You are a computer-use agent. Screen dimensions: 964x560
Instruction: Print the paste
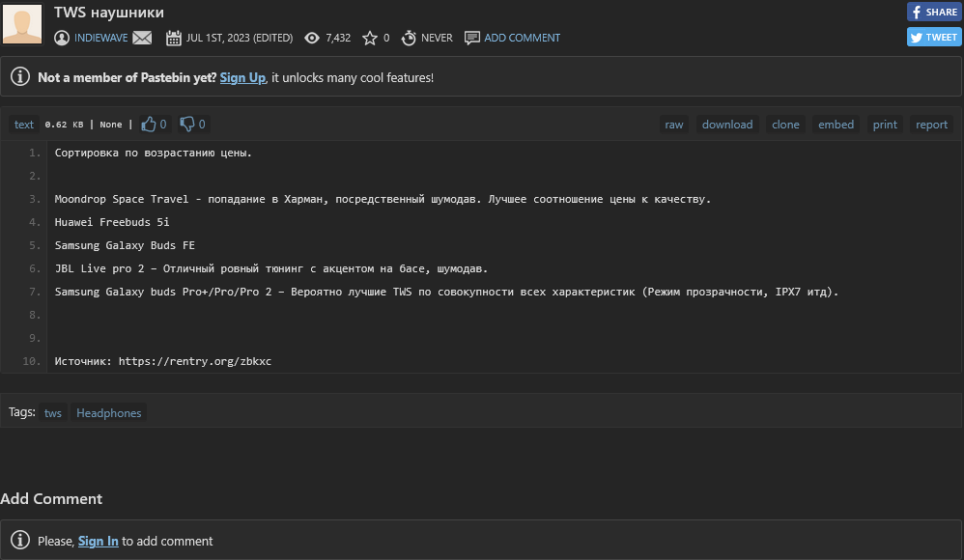(x=885, y=125)
